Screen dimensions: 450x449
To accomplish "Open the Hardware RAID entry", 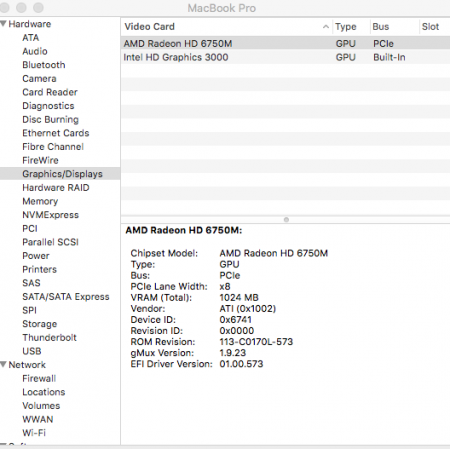I will click(56, 188).
